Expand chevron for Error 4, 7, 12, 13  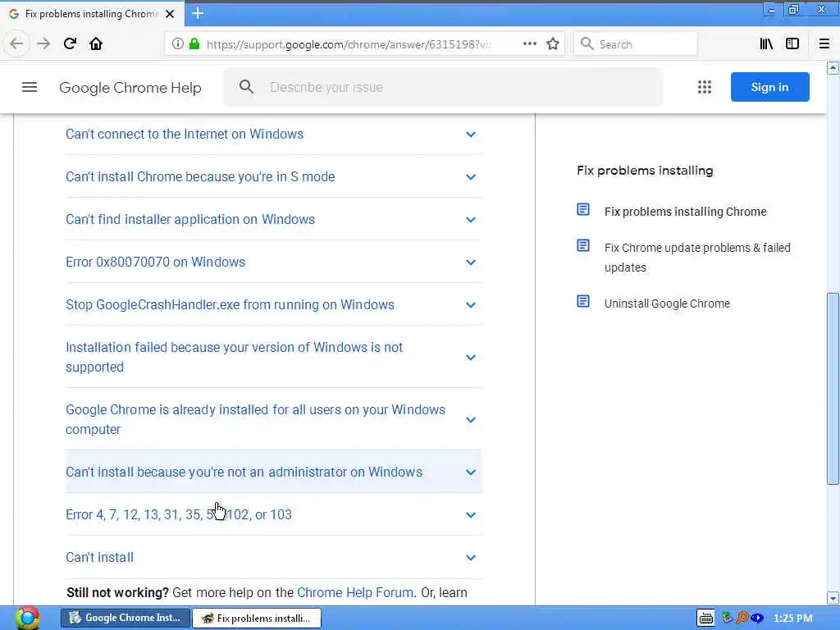point(470,515)
